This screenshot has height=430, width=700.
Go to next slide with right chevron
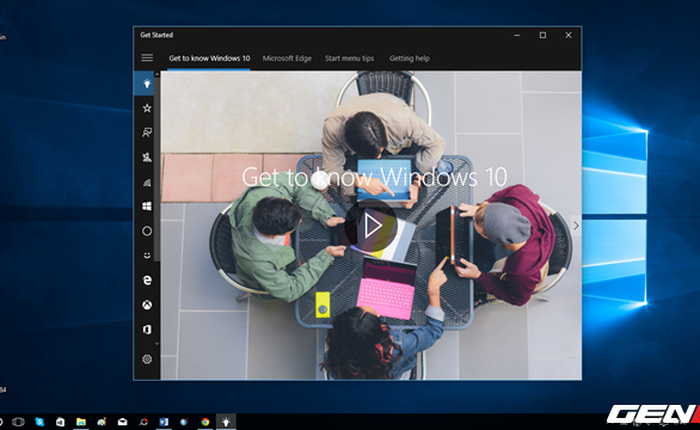[576, 226]
